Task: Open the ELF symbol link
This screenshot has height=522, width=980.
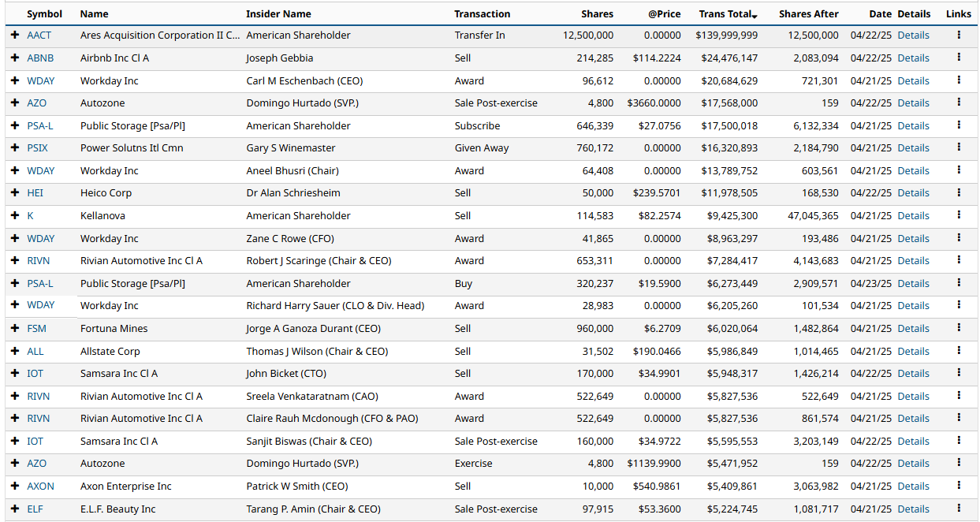Action: (x=35, y=509)
